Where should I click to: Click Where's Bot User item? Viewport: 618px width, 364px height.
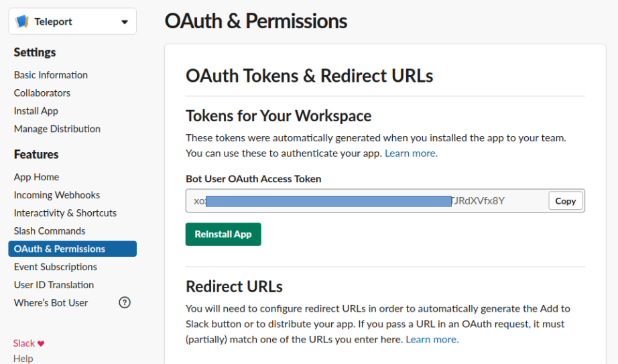point(51,303)
